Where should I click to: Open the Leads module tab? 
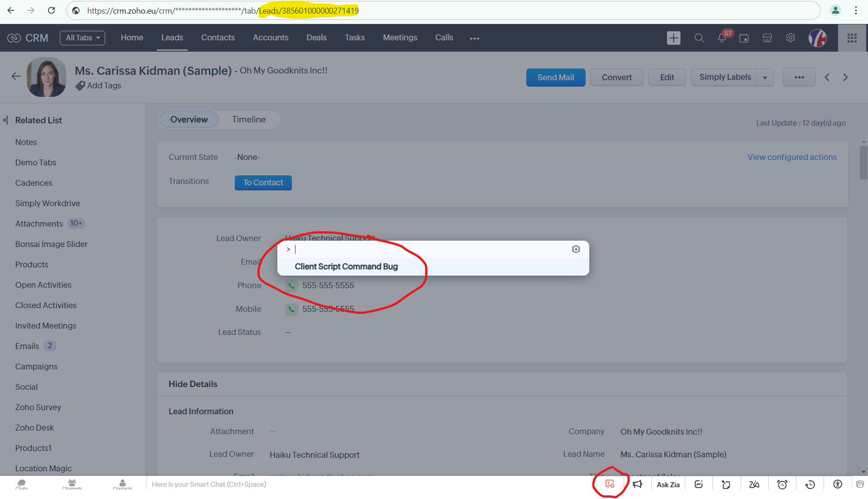click(172, 38)
